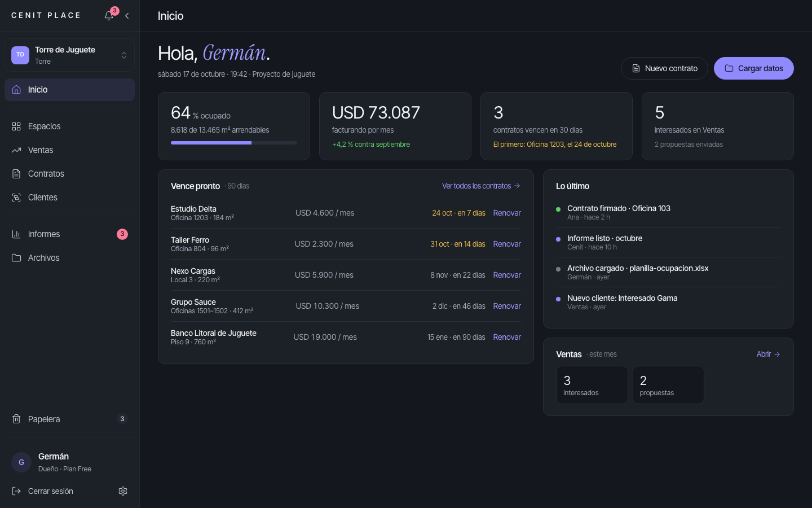812x508 pixels.
Task: Click the Espacios grid icon
Action: pyautogui.click(x=16, y=126)
